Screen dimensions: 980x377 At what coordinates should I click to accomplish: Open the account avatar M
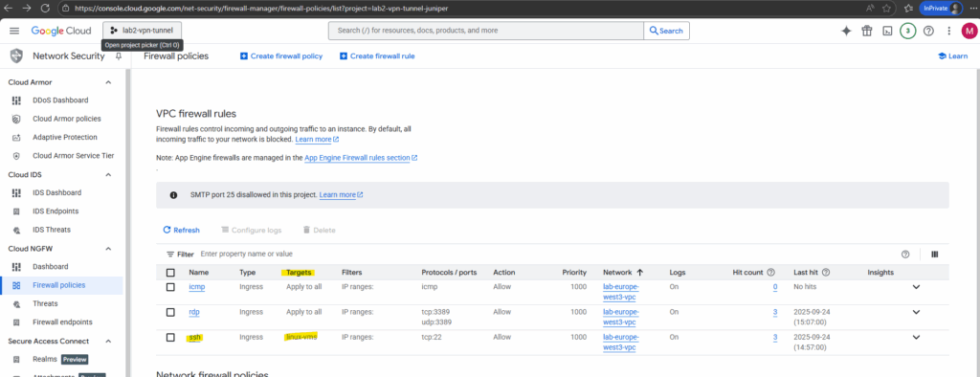click(969, 31)
